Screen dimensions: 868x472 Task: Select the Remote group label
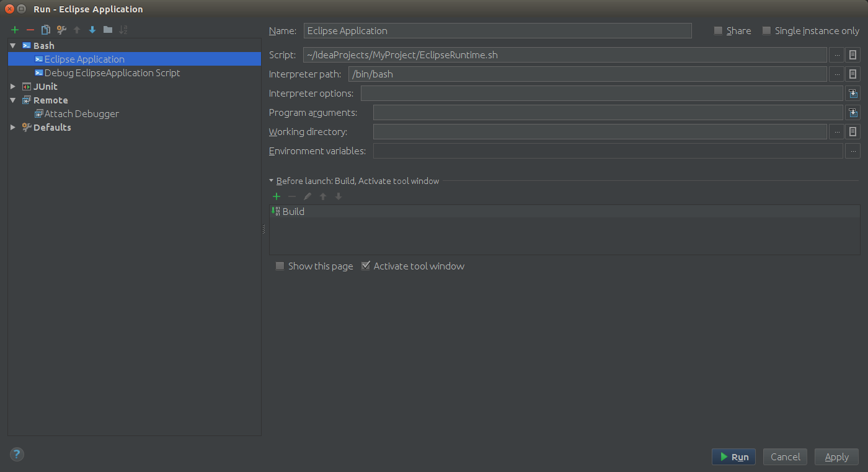pos(50,100)
